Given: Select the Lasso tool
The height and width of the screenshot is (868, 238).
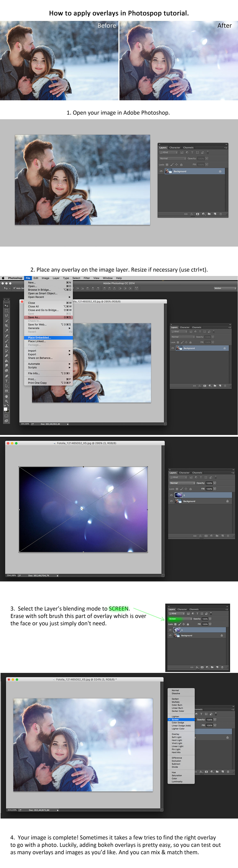Looking at the screenshot, I should point(6,316).
